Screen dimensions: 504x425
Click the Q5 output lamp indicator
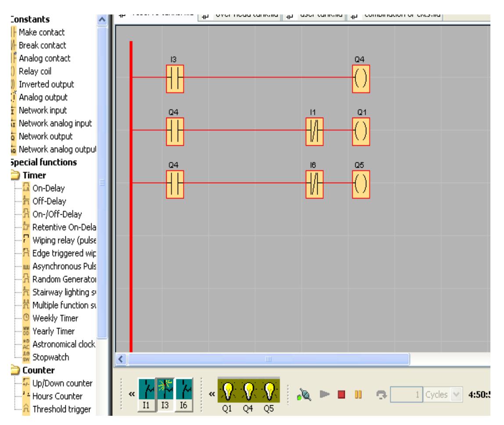click(269, 391)
